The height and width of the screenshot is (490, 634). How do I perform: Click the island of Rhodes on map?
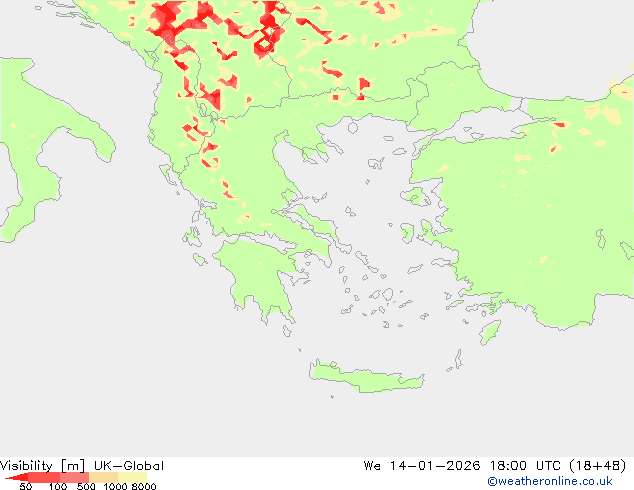click(490, 332)
